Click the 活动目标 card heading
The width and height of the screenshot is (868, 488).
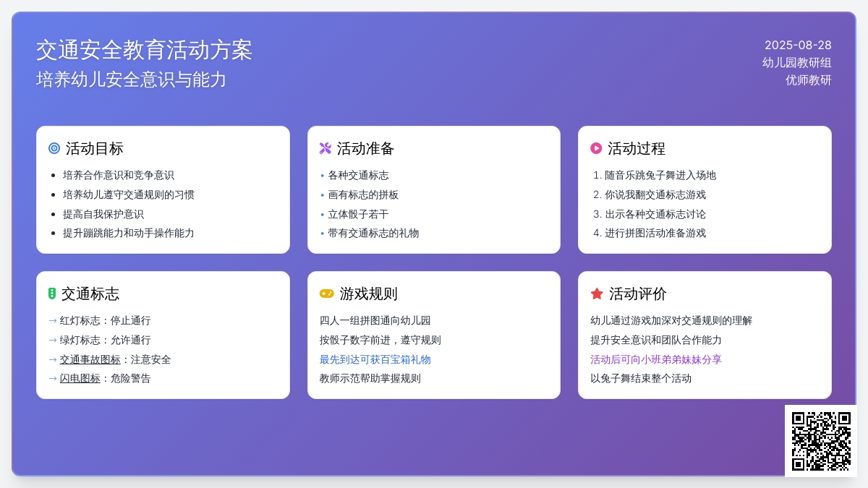point(95,148)
